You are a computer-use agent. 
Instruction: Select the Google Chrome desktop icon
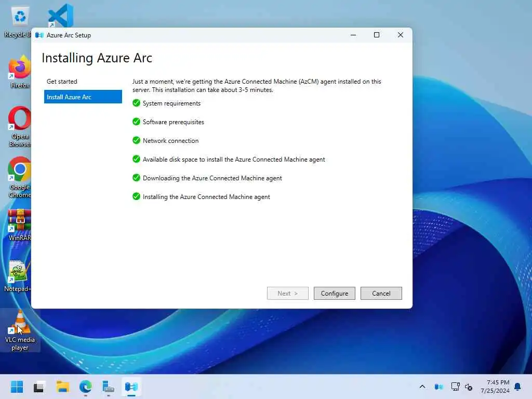click(x=20, y=178)
